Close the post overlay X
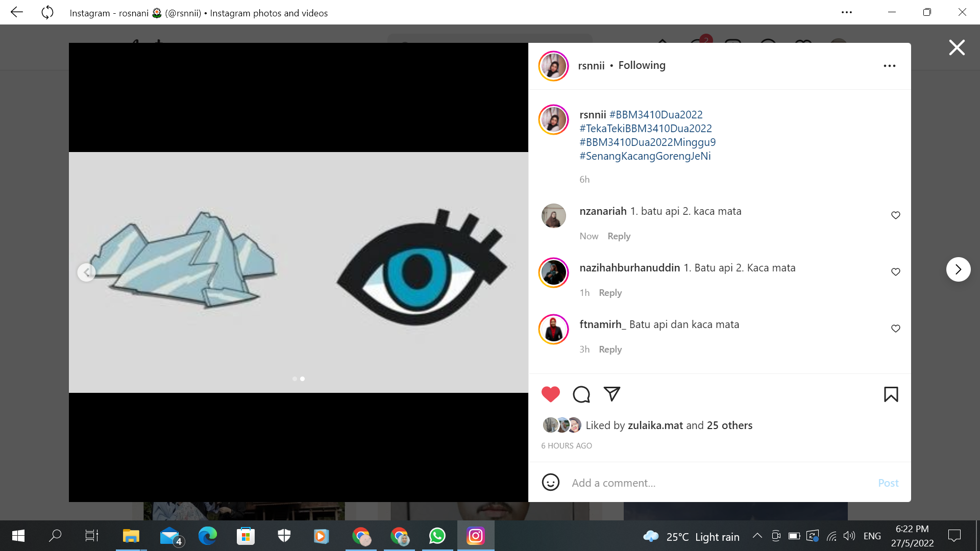The image size is (980, 551). pyautogui.click(x=957, y=47)
